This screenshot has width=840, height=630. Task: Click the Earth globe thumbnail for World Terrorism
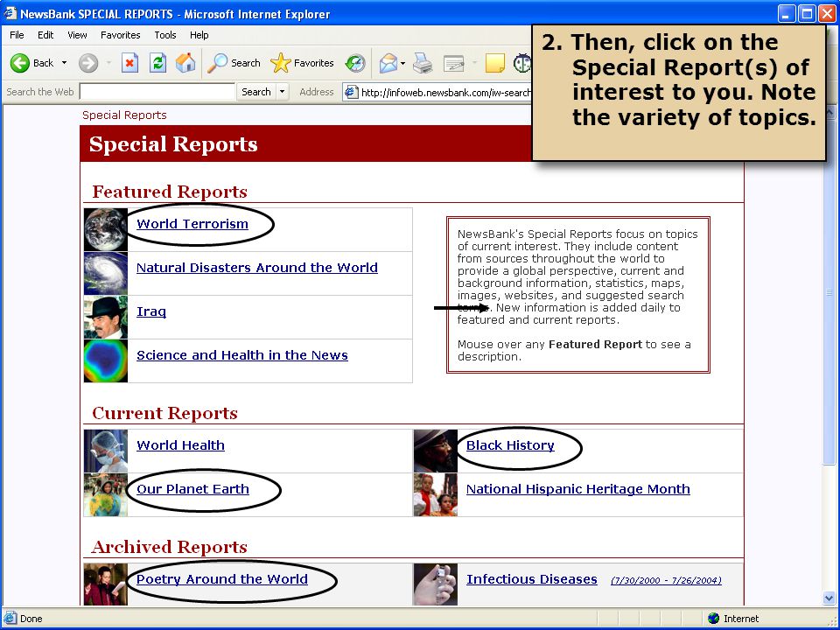[106, 230]
